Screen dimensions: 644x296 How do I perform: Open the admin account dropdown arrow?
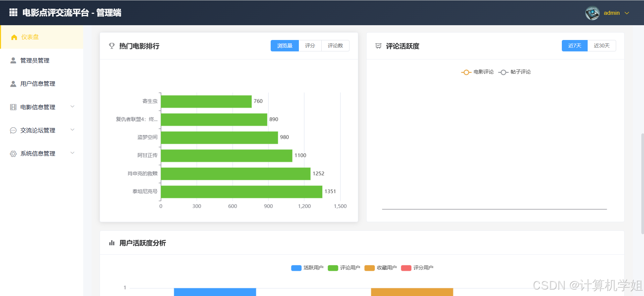click(627, 13)
